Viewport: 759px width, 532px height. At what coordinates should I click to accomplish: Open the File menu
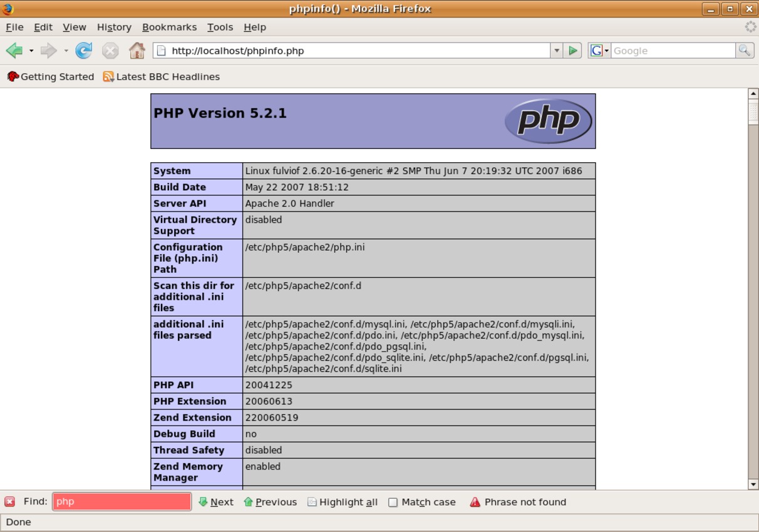(x=14, y=27)
